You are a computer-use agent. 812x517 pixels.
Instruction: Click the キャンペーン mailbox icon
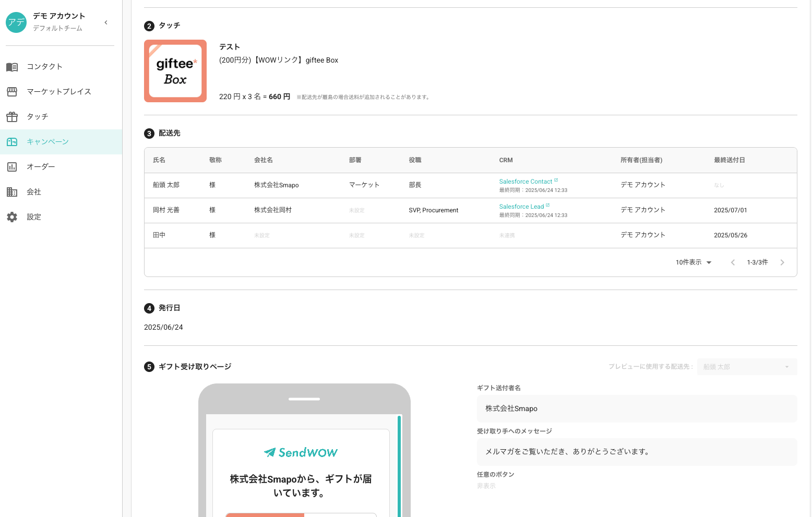tap(12, 142)
